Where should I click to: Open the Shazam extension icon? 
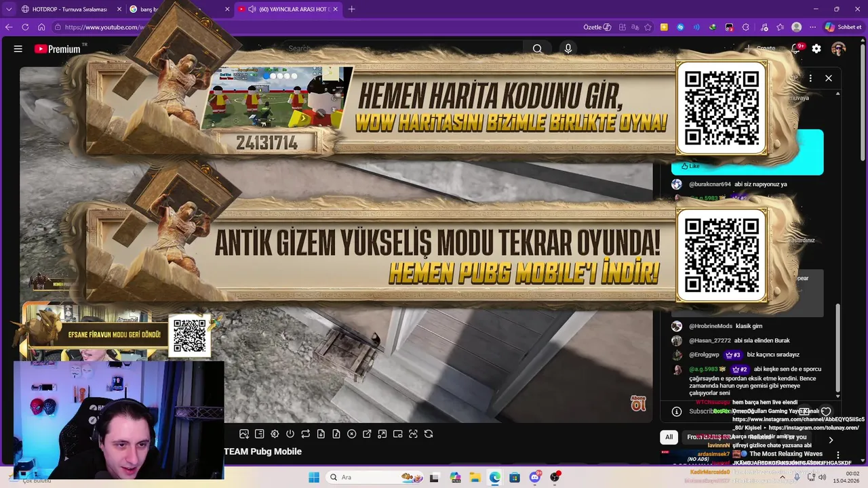click(680, 27)
